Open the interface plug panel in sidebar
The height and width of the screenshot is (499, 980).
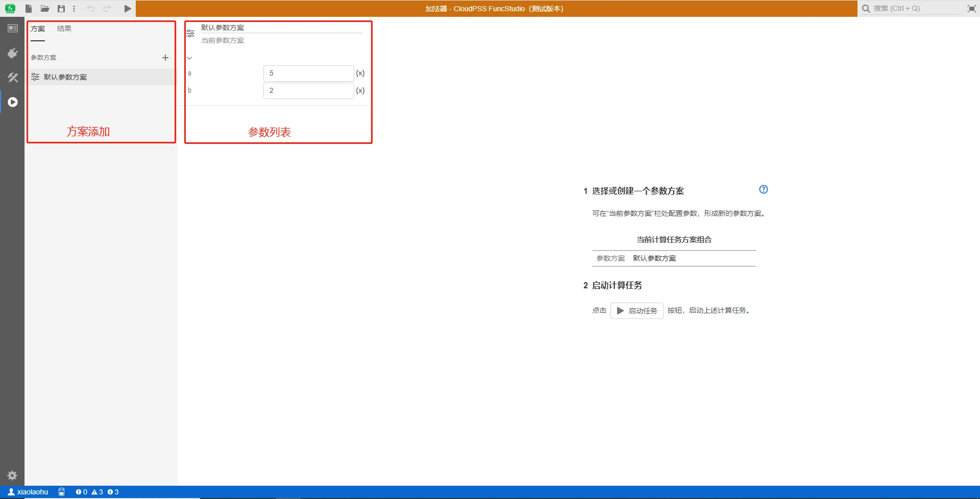coord(13,53)
